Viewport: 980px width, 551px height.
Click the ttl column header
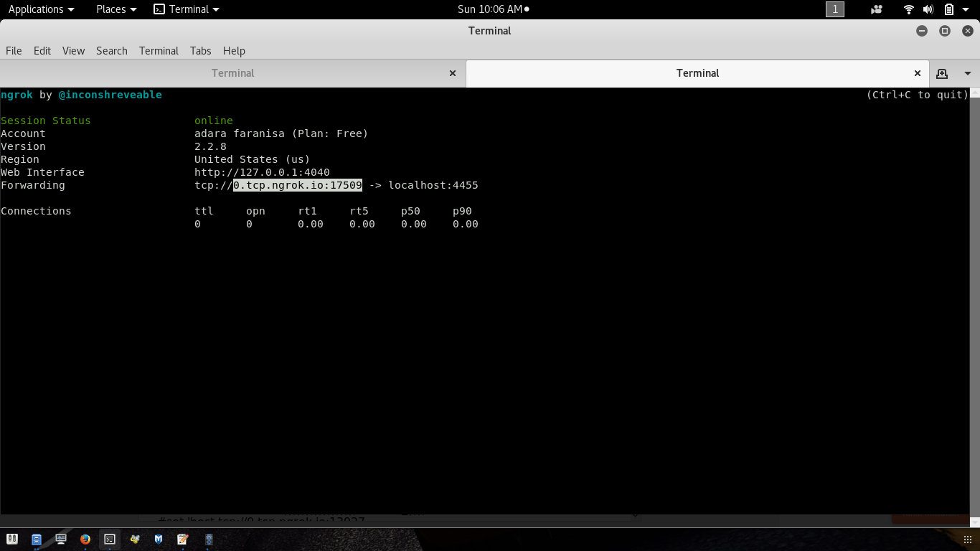tap(204, 211)
